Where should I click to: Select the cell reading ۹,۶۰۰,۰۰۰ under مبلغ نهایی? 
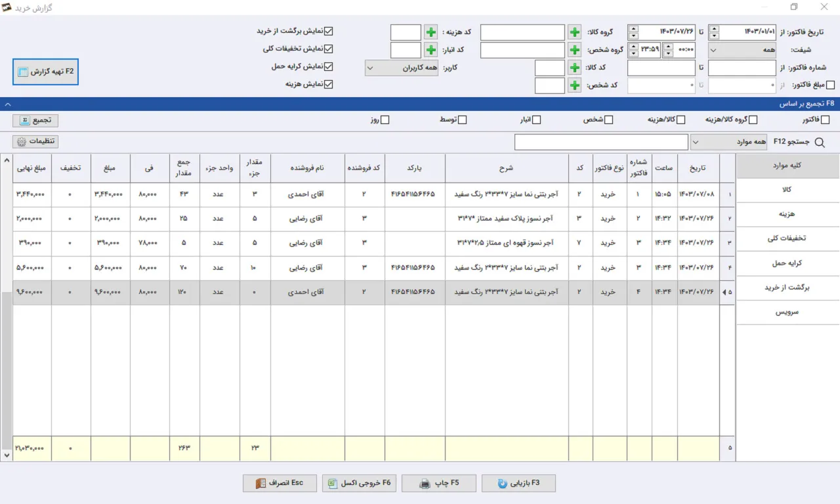tap(31, 293)
